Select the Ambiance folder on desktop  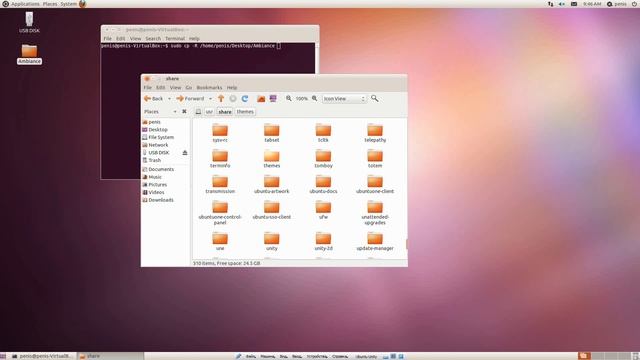tap(29, 54)
